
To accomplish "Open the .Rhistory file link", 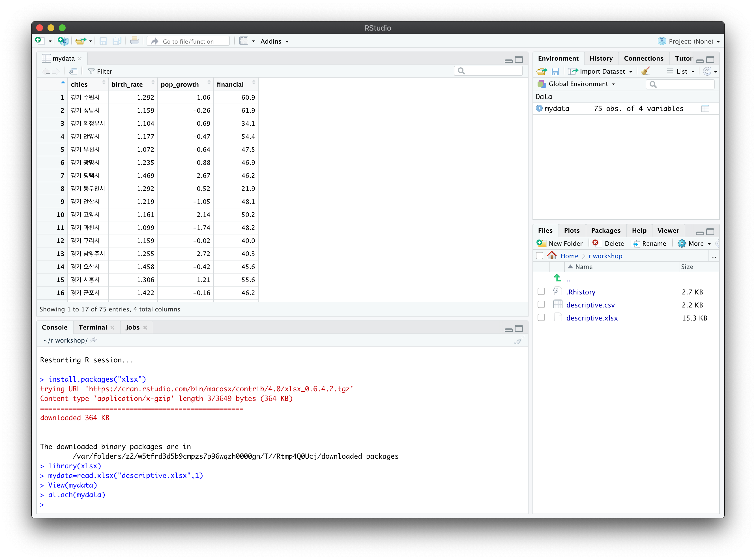I will tap(581, 292).
